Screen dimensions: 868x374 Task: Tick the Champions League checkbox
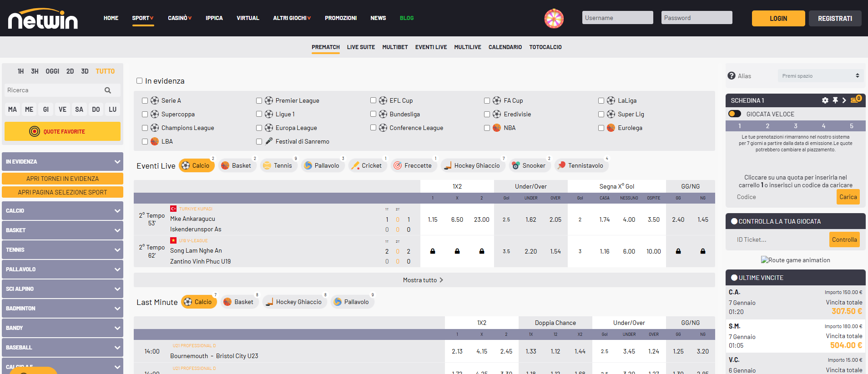click(145, 128)
